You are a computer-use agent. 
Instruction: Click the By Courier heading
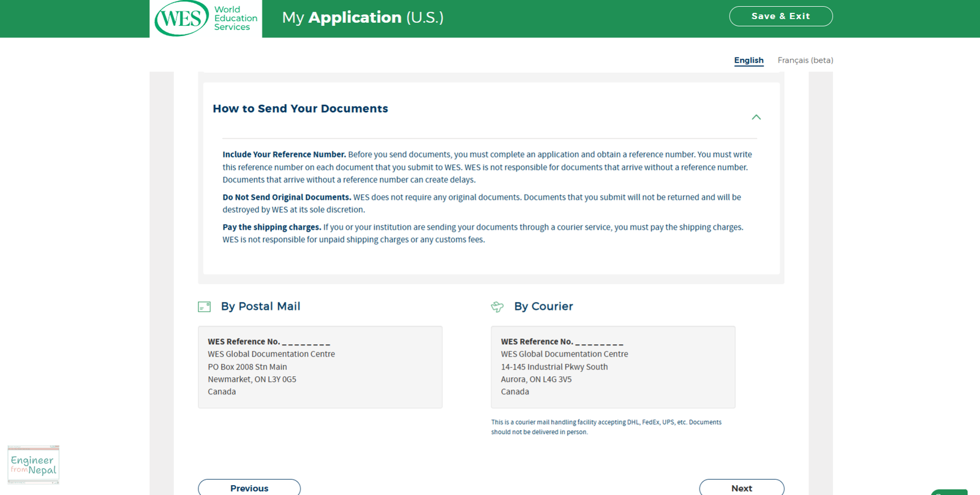click(543, 306)
